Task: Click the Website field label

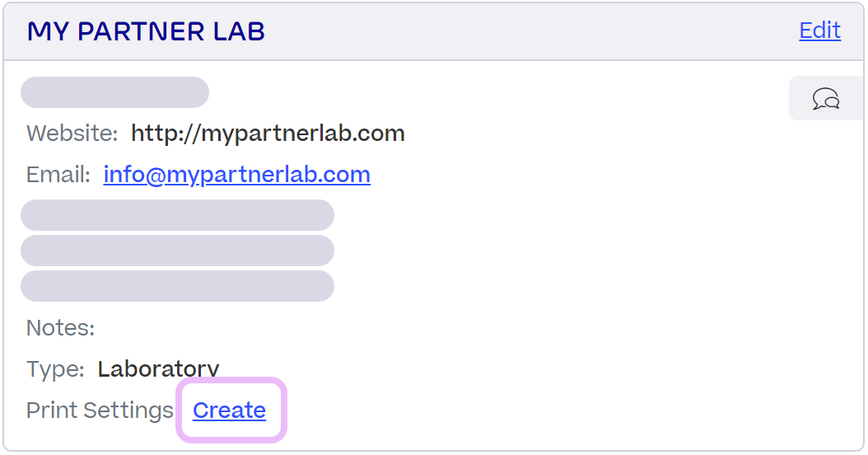Action: click(72, 134)
